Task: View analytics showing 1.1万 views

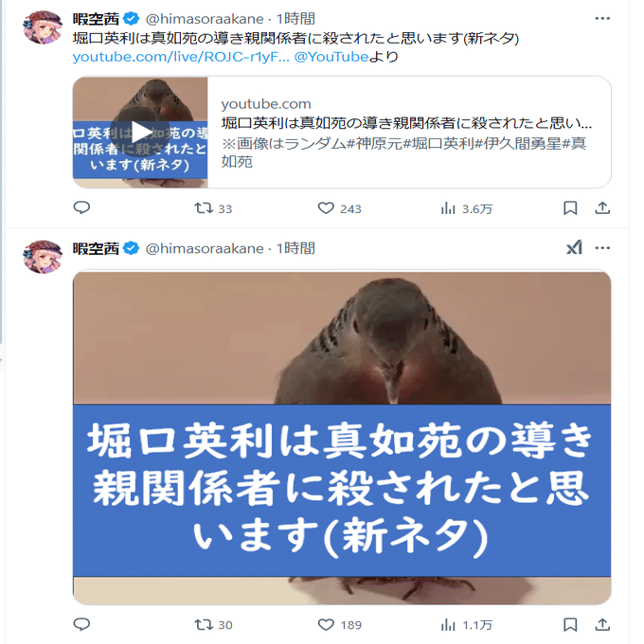Action: (466, 625)
